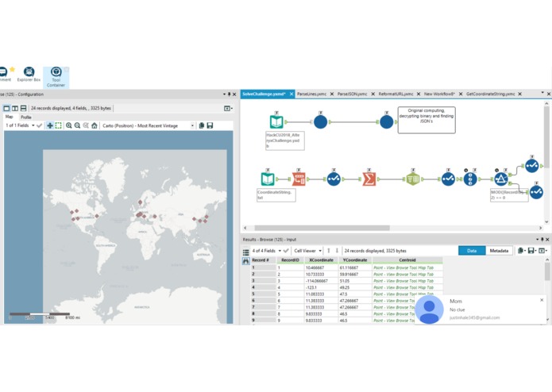Click the map zoom in magnifier

(x=69, y=125)
